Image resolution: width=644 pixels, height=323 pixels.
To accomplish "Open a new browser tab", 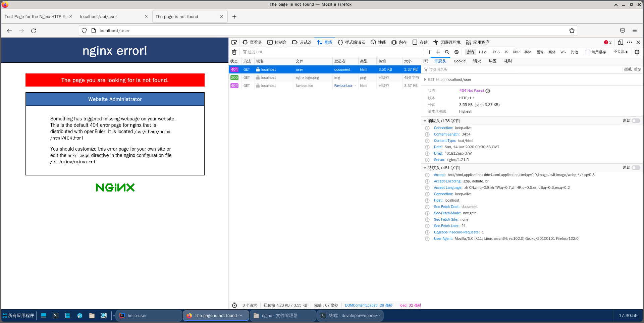I will coord(234,16).
